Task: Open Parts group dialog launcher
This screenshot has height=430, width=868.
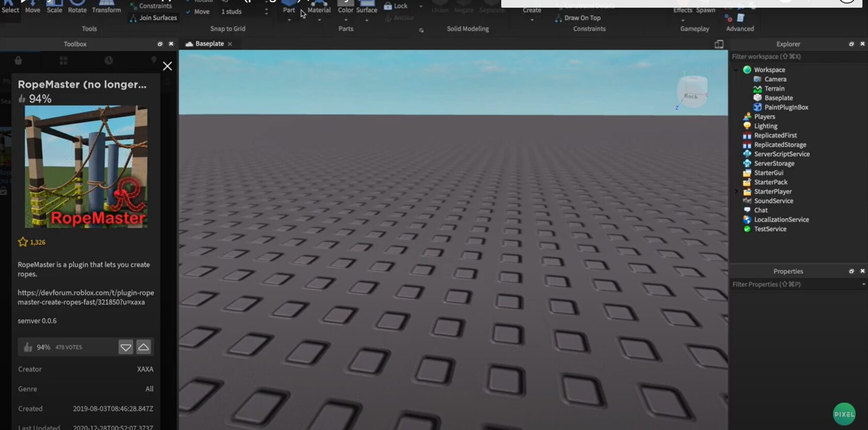Action: pos(421,30)
